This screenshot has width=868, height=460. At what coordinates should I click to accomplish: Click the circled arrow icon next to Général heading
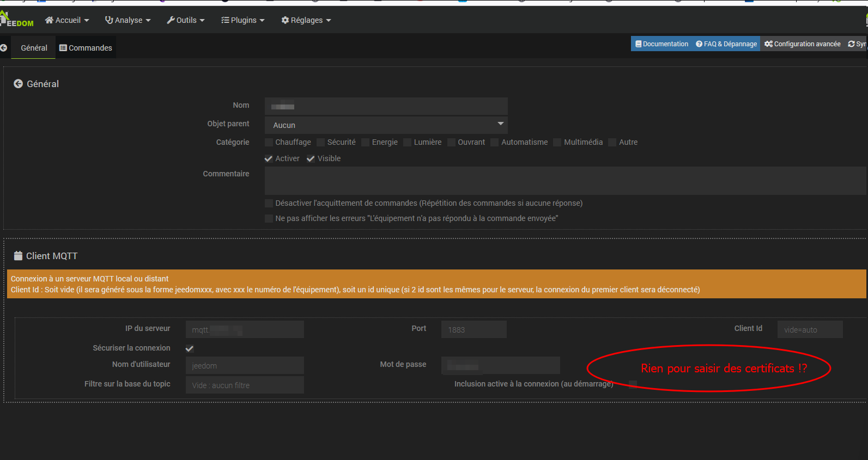point(18,84)
